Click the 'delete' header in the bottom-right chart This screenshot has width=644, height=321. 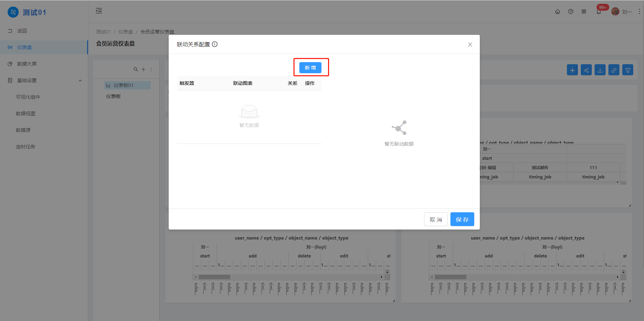pyautogui.click(x=540, y=256)
